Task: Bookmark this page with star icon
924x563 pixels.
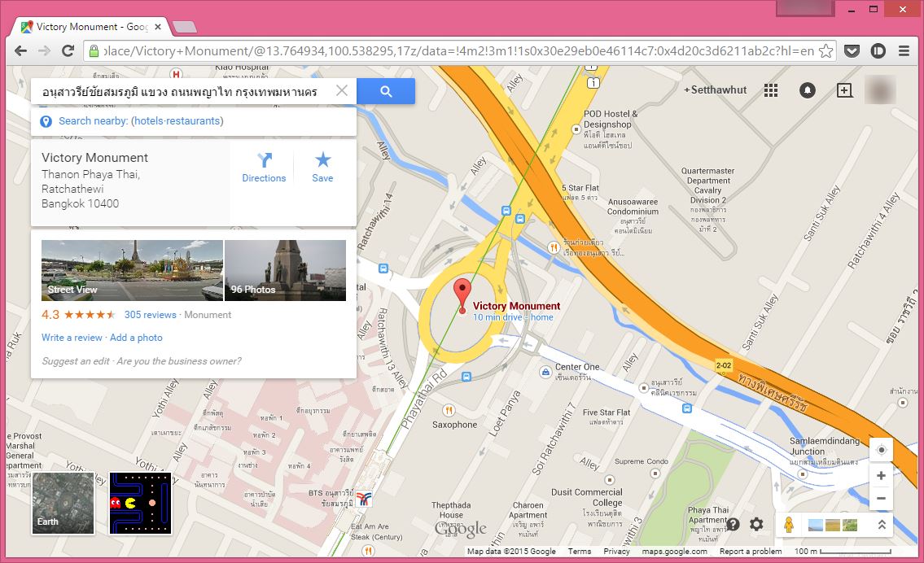Action: pyautogui.click(x=825, y=50)
